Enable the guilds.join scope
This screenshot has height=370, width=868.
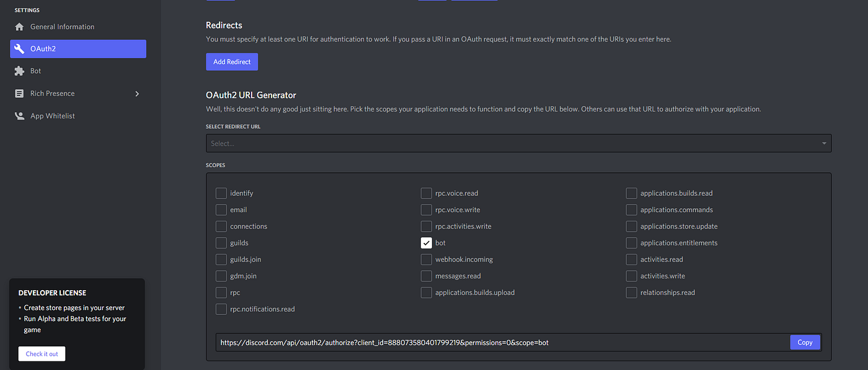point(221,260)
